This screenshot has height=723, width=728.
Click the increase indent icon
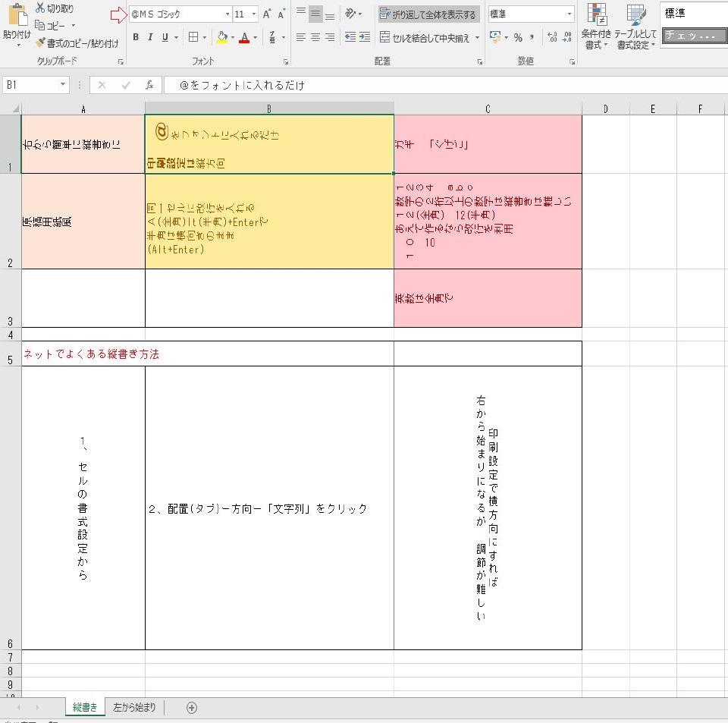(365, 37)
